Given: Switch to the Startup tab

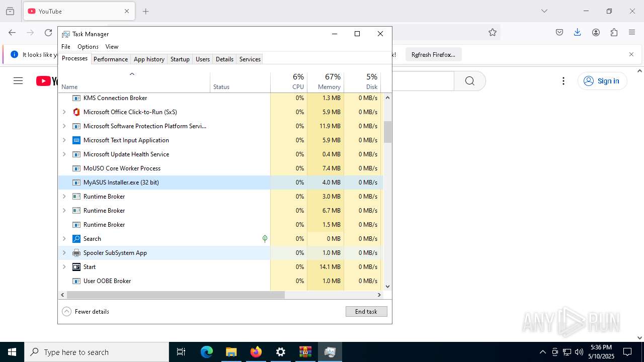Looking at the screenshot, I should [180, 59].
